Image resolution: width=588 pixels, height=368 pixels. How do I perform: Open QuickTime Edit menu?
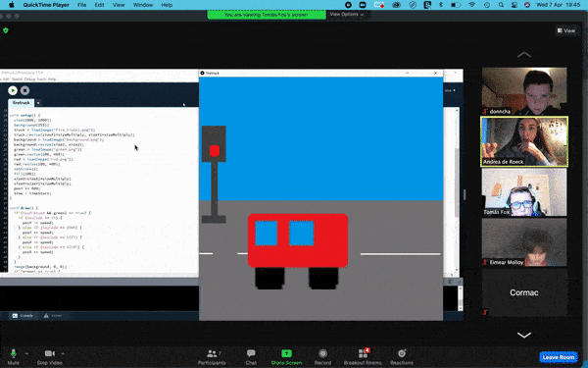tap(99, 5)
